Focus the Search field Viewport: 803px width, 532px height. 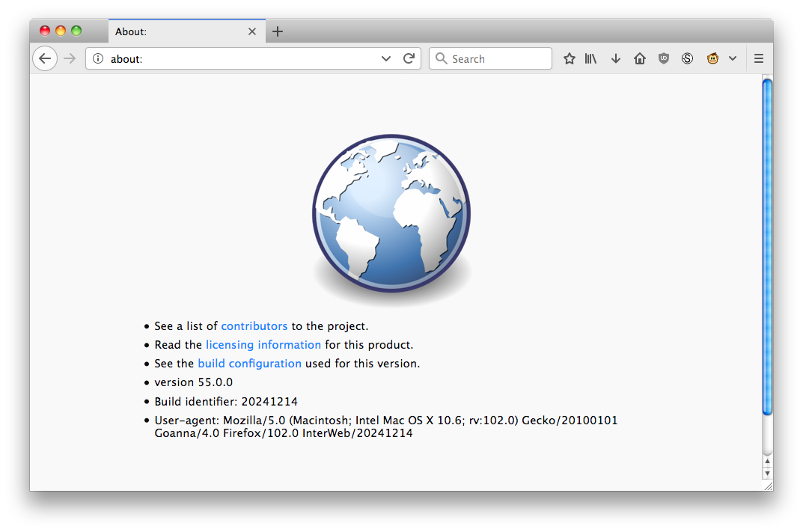pyautogui.click(x=491, y=58)
